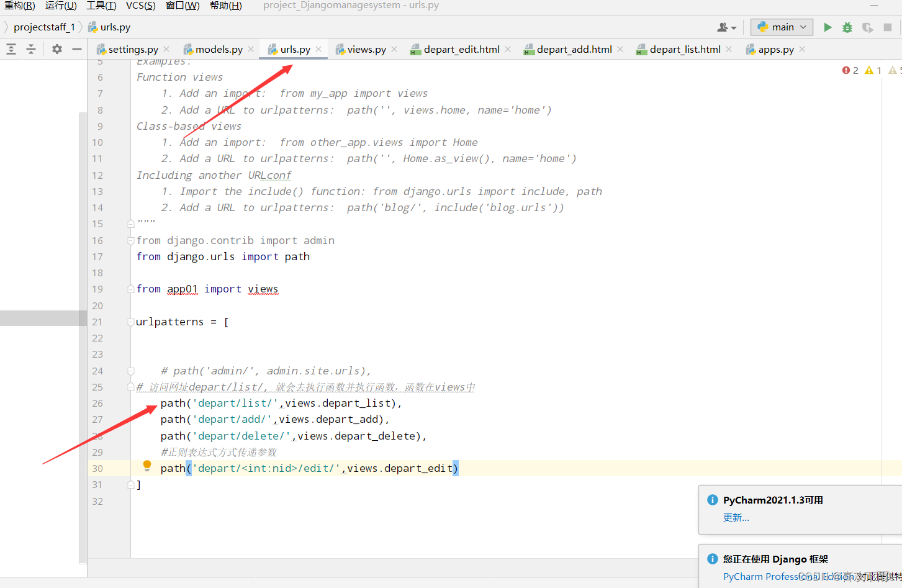Expand all nodes in the project panel
The width and height of the screenshot is (902, 588).
point(11,49)
